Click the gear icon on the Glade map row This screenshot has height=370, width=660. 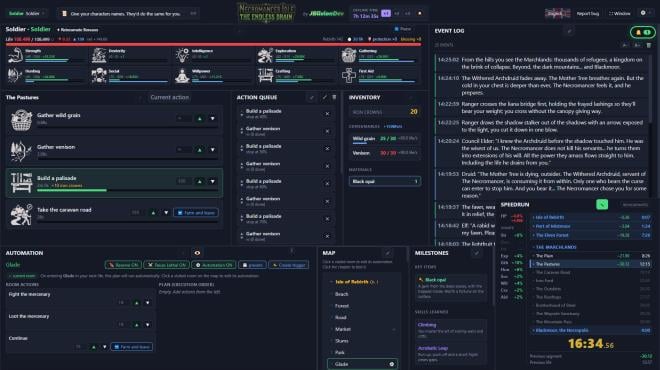391,364
